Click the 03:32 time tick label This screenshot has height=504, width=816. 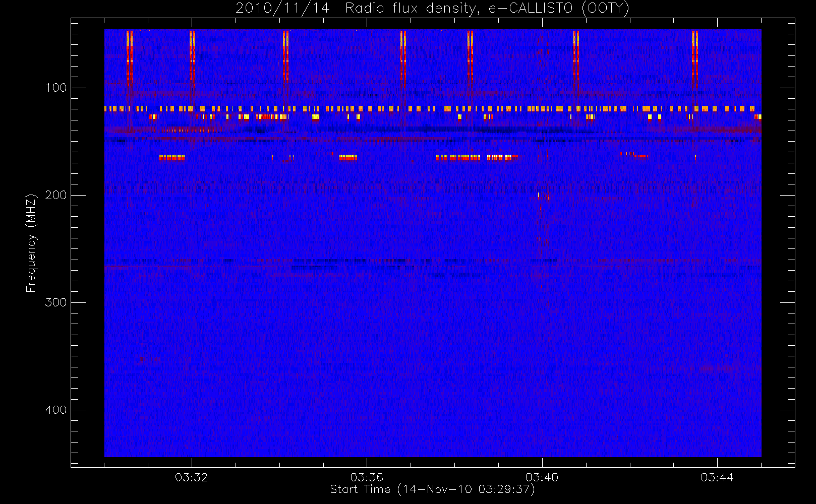coord(191,477)
